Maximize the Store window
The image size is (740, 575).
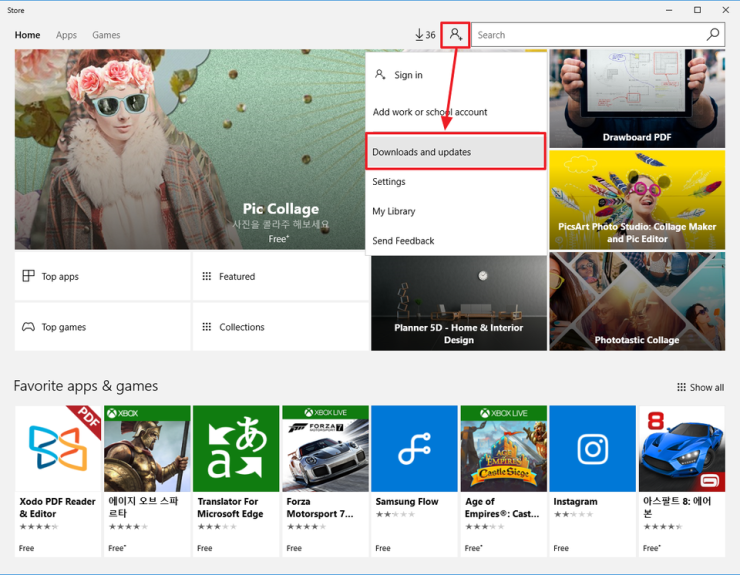pyautogui.click(x=697, y=10)
